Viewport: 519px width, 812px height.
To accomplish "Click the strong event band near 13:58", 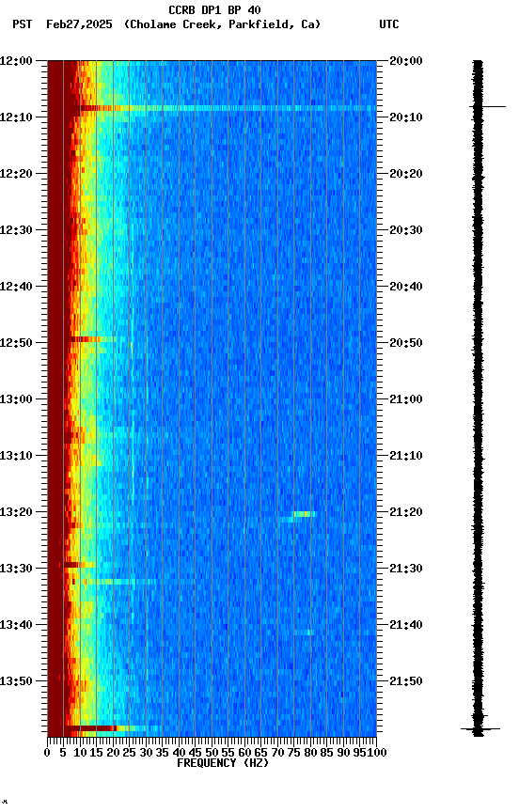I will (111, 728).
